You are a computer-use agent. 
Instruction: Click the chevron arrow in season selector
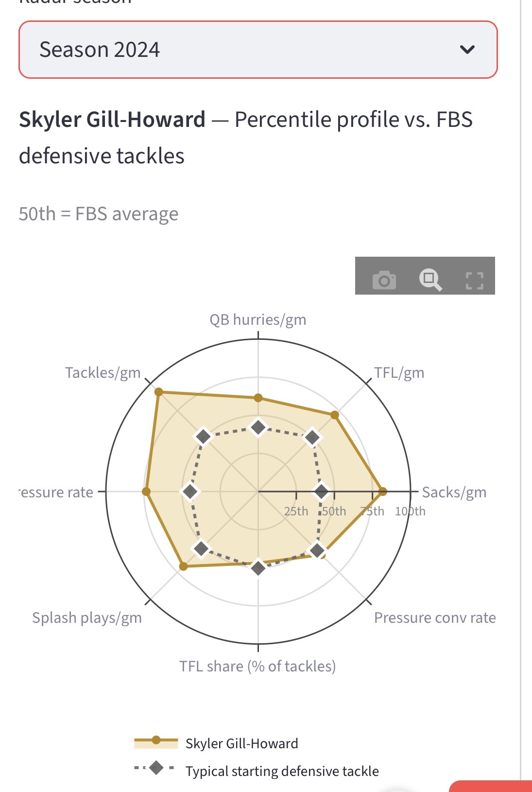coord(467,50)
